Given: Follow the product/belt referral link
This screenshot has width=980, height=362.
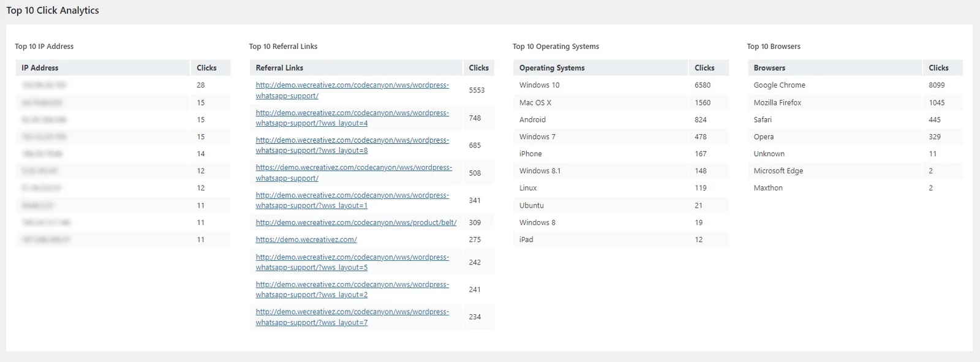Looking at the screenshot, I should (x=356, y=223).
